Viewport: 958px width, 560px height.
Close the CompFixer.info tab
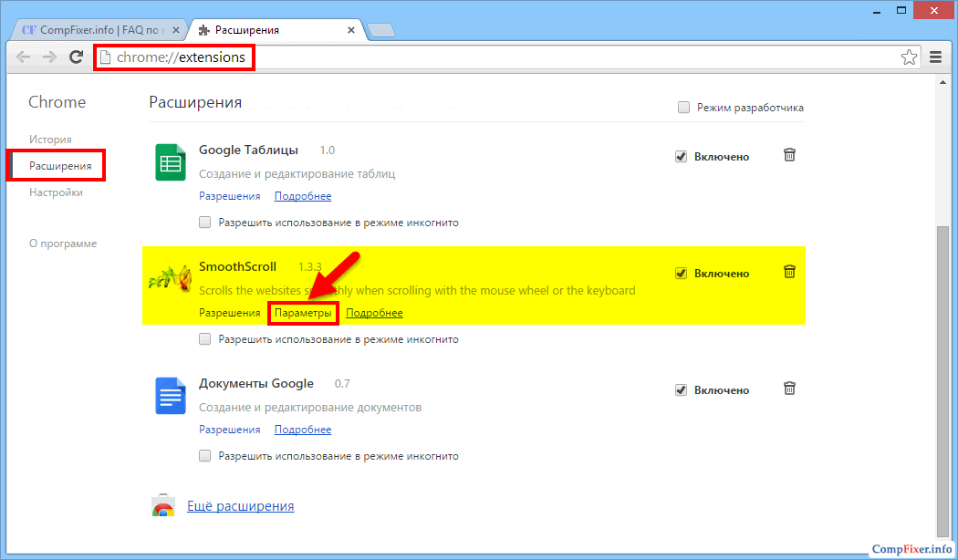click(176, 30)
